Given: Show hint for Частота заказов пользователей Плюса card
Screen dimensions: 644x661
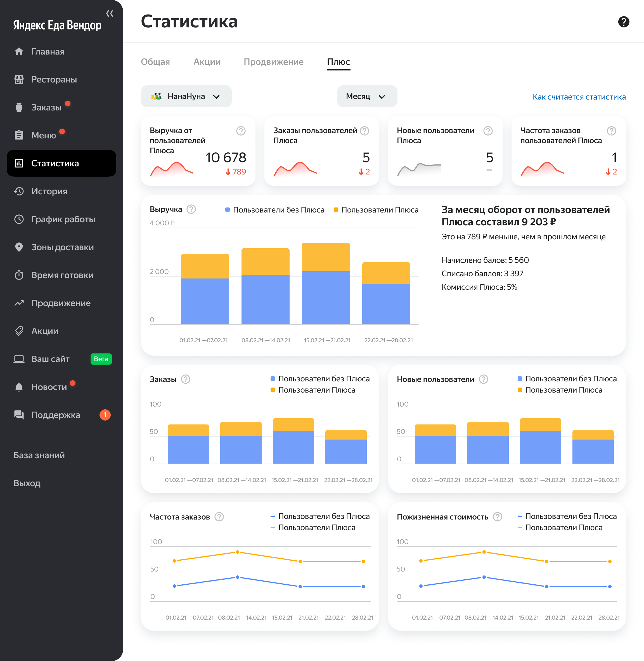Looking at the screenshot, I should point(611,131).
